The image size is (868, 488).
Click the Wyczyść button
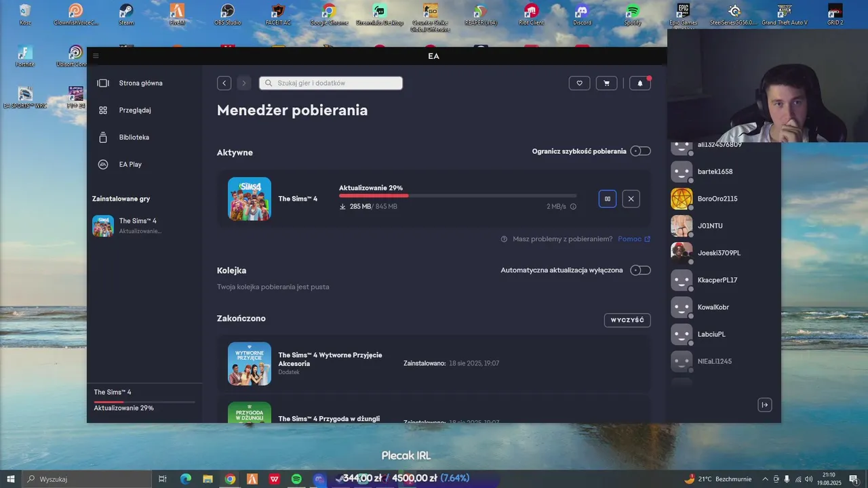627,320
